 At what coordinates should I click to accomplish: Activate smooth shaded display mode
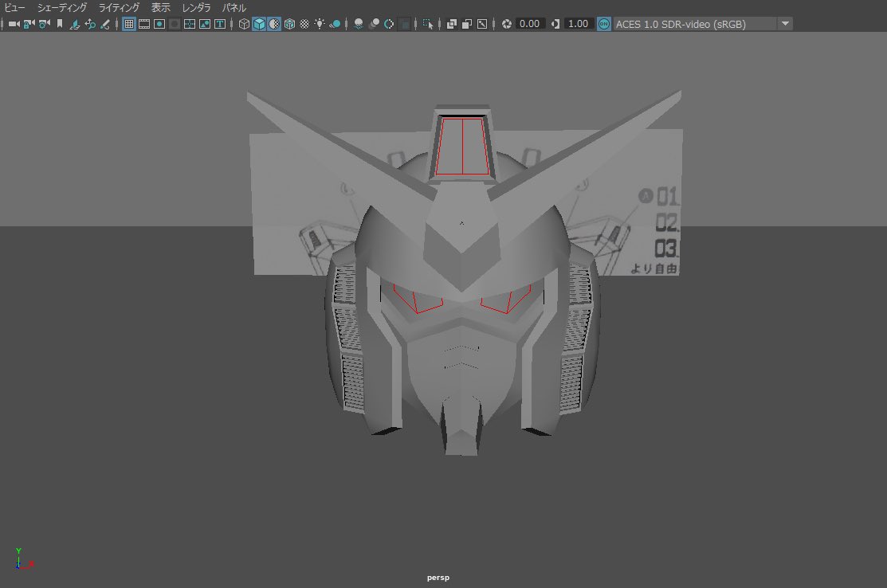(x=258, y=23)
